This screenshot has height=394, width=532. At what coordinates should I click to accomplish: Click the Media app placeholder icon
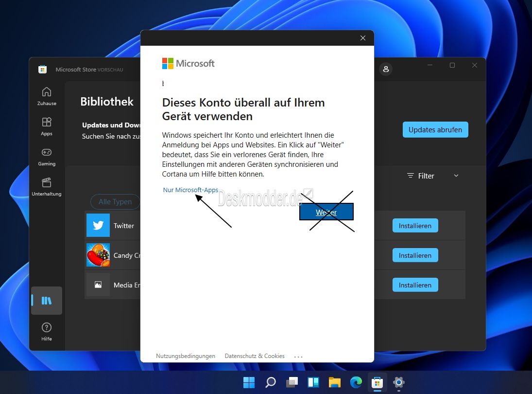98,285
